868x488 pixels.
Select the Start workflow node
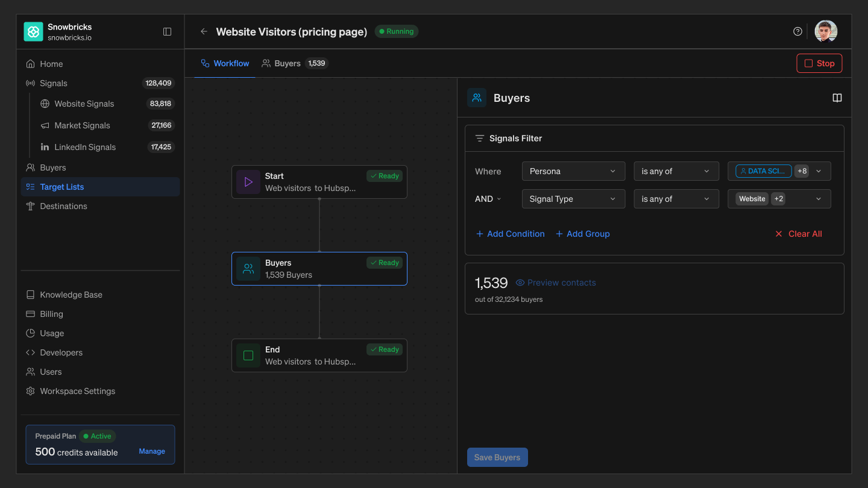coord(319,182)
